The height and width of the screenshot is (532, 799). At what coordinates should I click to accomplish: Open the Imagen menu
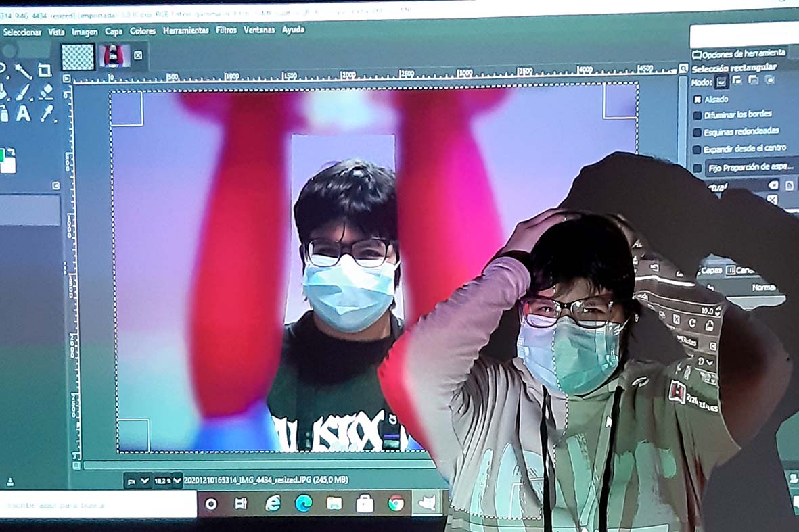(x=85, y=32)
